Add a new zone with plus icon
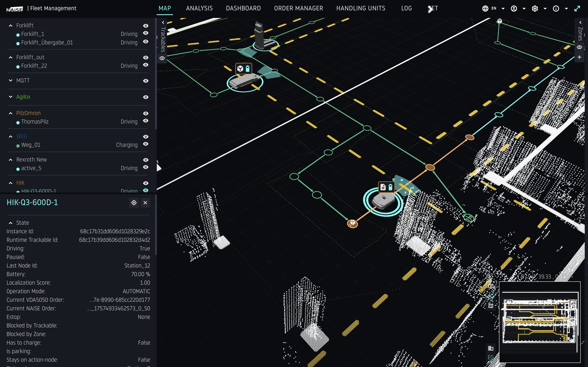This screenshot has height=367, width=588. pyautogui.click(x=579, y=57)
